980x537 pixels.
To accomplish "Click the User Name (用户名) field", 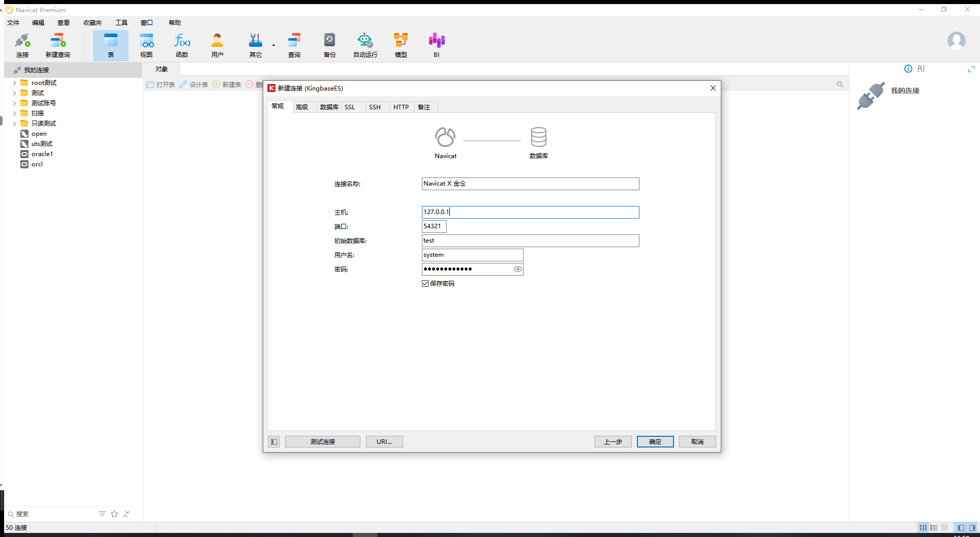I will pyautogui.click(x=472, y=255).
